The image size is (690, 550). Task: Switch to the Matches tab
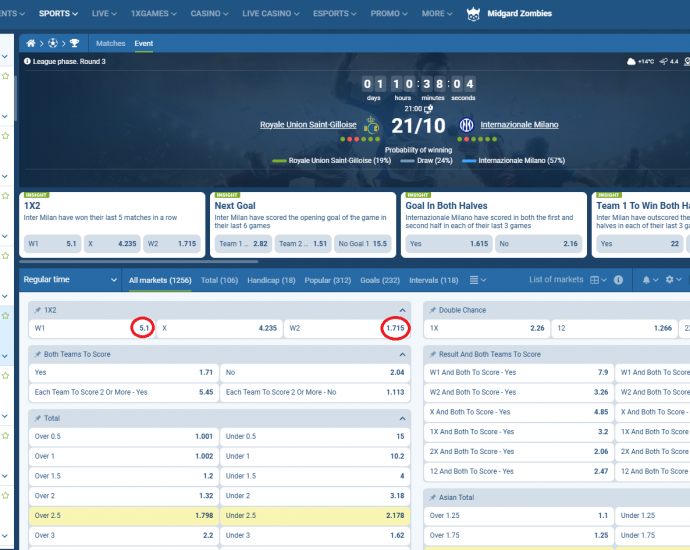[x=110, y=44]
